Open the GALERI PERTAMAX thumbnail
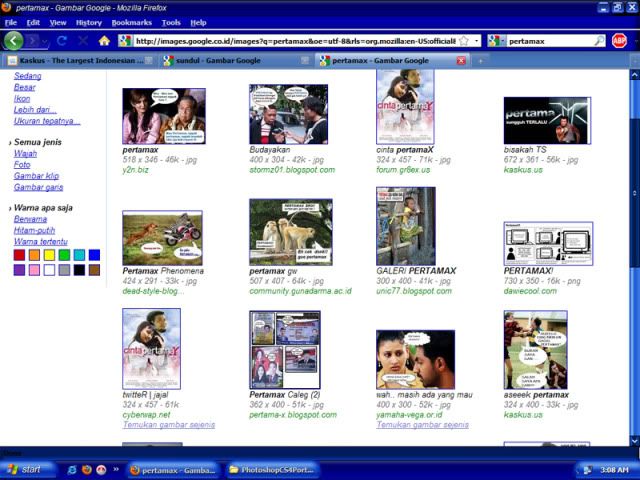The height and width of the screenshot is (480, 640). (406, 226)
